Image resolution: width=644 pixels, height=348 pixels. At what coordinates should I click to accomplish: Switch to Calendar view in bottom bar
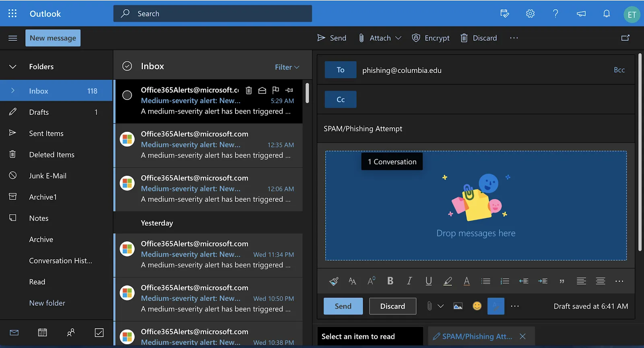pyautogui.click(x=42, y=333)
